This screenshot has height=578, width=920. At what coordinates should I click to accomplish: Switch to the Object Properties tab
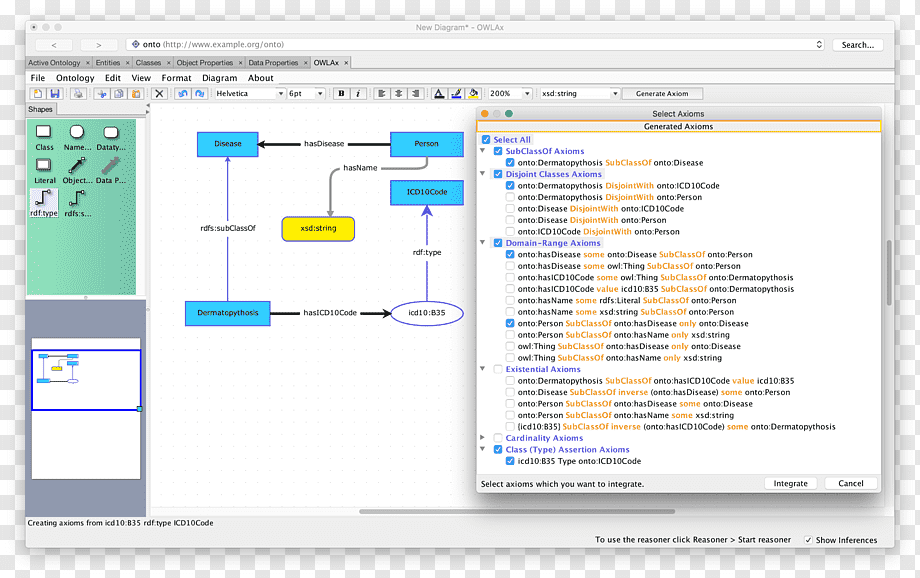pyautogui.click(x=205, y=63)
